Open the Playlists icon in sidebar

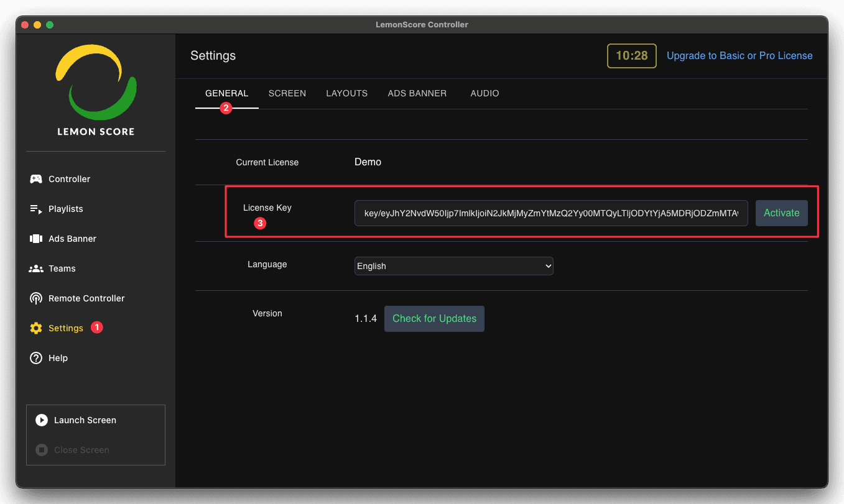[36, 209]
